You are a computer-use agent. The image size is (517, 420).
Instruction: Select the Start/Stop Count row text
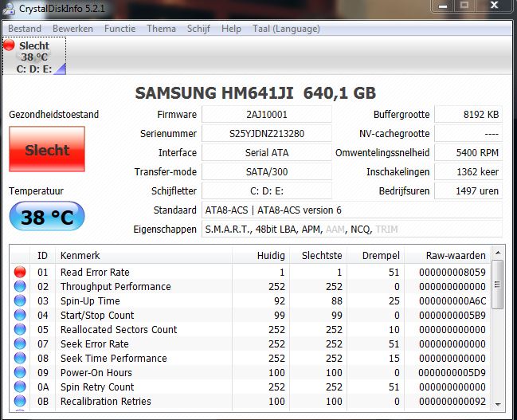97,315
